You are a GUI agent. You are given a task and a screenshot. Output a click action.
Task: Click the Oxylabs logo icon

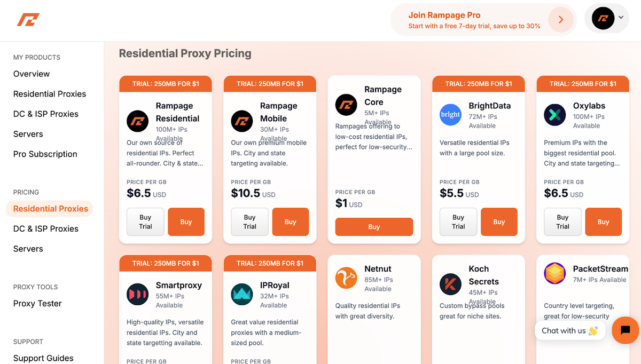pyautogui.click(x=554, y=114)
